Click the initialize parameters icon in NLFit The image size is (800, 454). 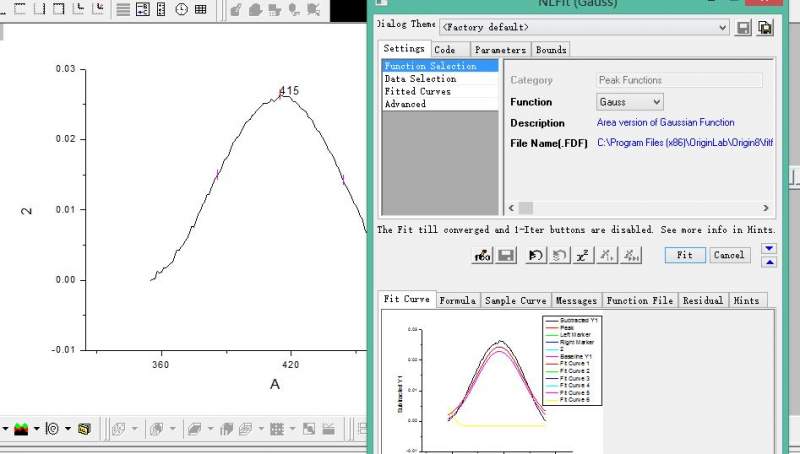click(x=535, y=256)
